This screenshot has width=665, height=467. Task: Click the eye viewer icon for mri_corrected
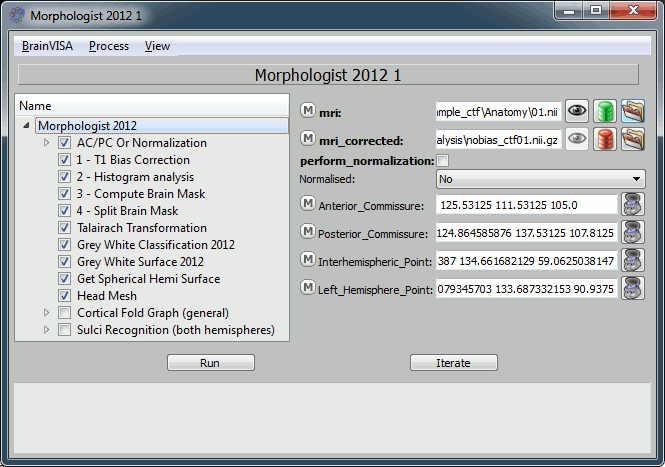[x=577, y=139]
